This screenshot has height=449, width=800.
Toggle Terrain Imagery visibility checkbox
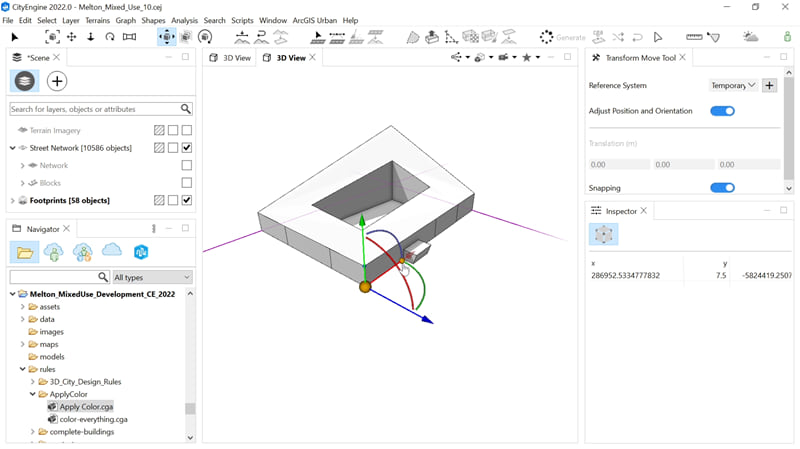[187, 131]
